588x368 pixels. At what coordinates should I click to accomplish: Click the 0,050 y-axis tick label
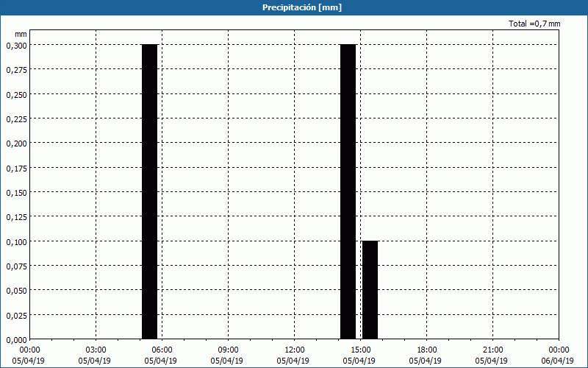tap(16, 291)
